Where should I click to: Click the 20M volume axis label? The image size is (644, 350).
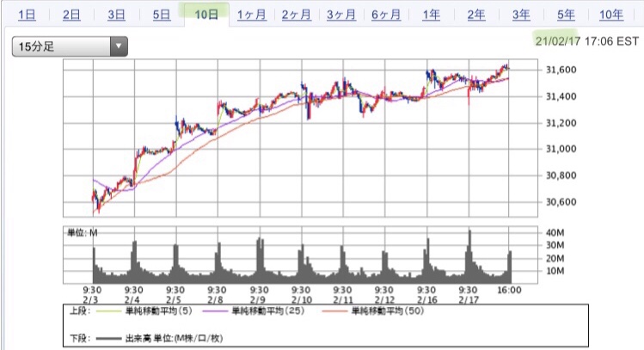pyautogui.click(x=555, y=258)
